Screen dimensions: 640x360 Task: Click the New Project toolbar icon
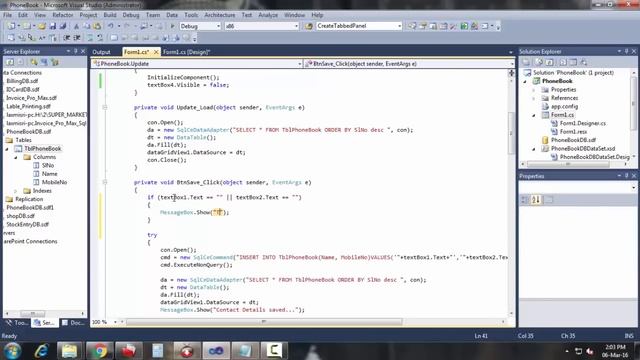tap(11, 26)
